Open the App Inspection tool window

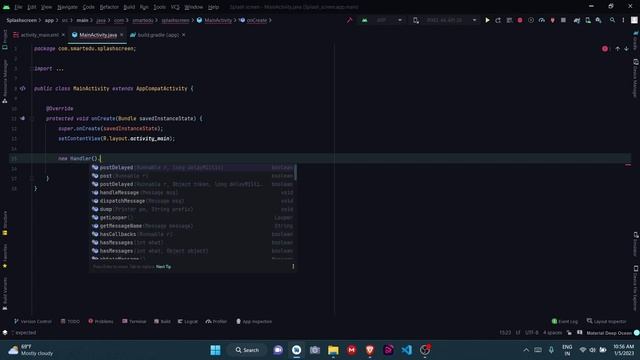coord(253,321)
